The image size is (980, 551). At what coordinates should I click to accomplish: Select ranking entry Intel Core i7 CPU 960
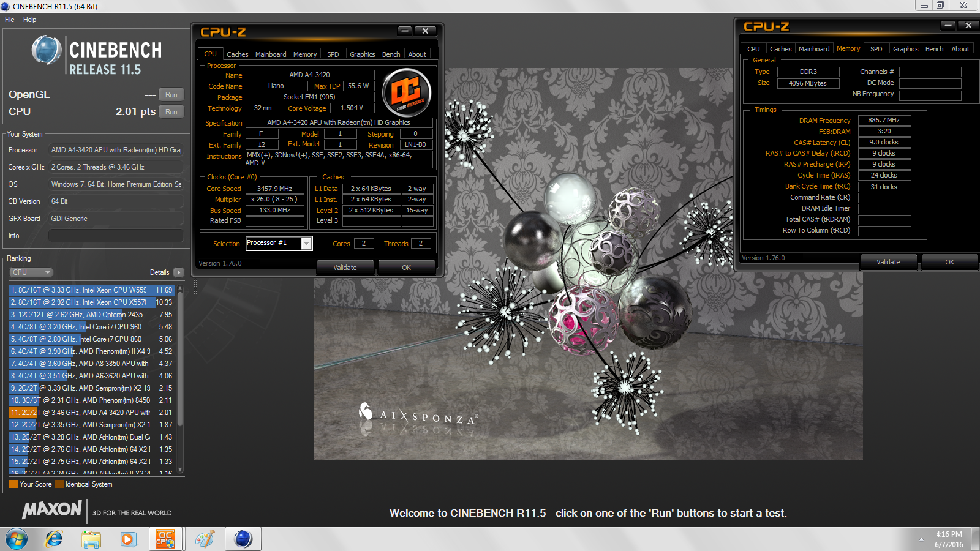coord(92,327)
